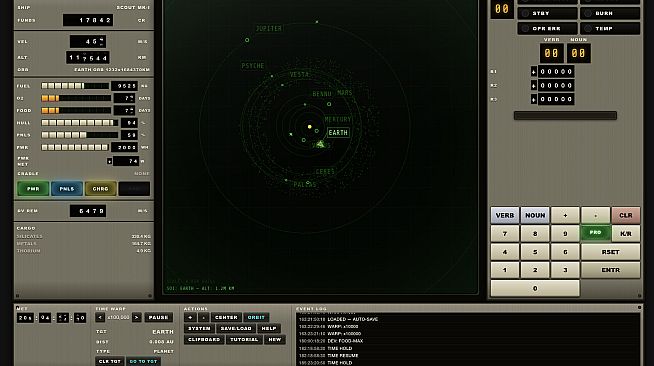Click the FUEL level bar

[x=75, y=86]
